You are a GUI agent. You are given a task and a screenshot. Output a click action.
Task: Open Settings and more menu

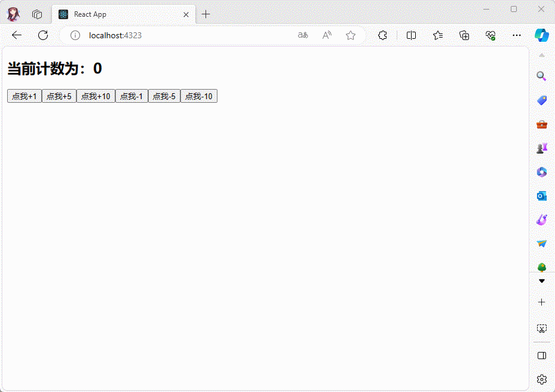517,35
